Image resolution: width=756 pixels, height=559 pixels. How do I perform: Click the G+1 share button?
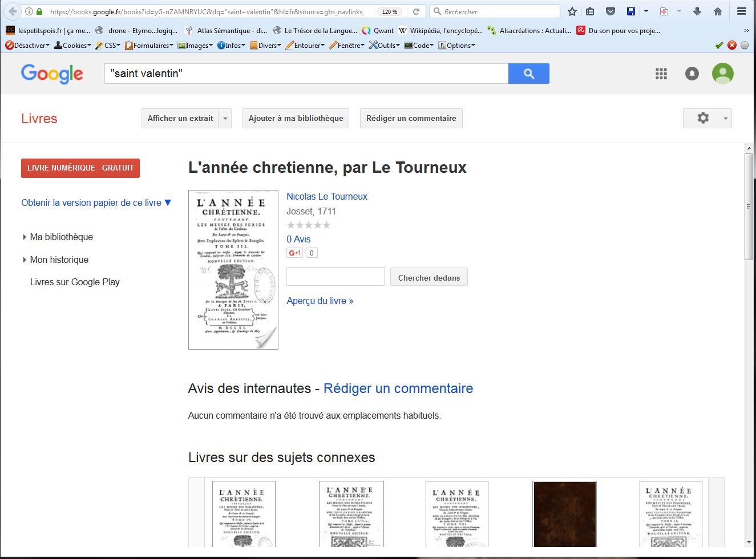coord(295,253)
